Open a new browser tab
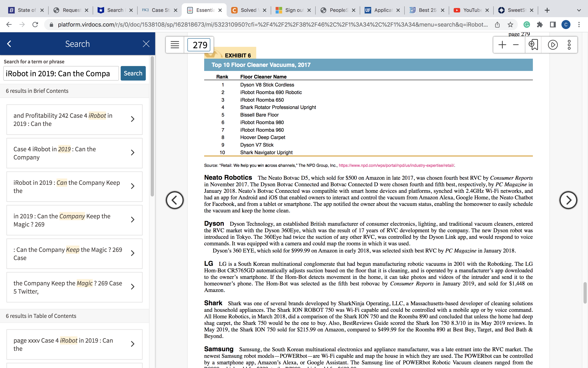 [x=547, y=10]
